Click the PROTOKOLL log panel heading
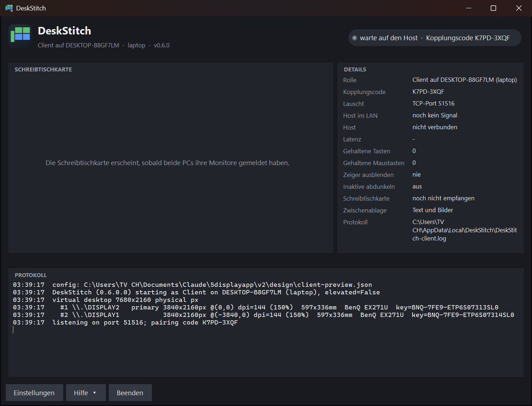Image resolution: width=532 pixels, height=406 pixels. coord(31,275)
